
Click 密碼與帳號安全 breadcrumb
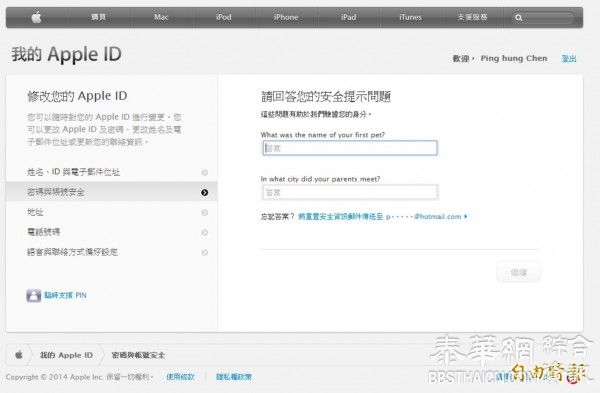[x=138, y=355]
